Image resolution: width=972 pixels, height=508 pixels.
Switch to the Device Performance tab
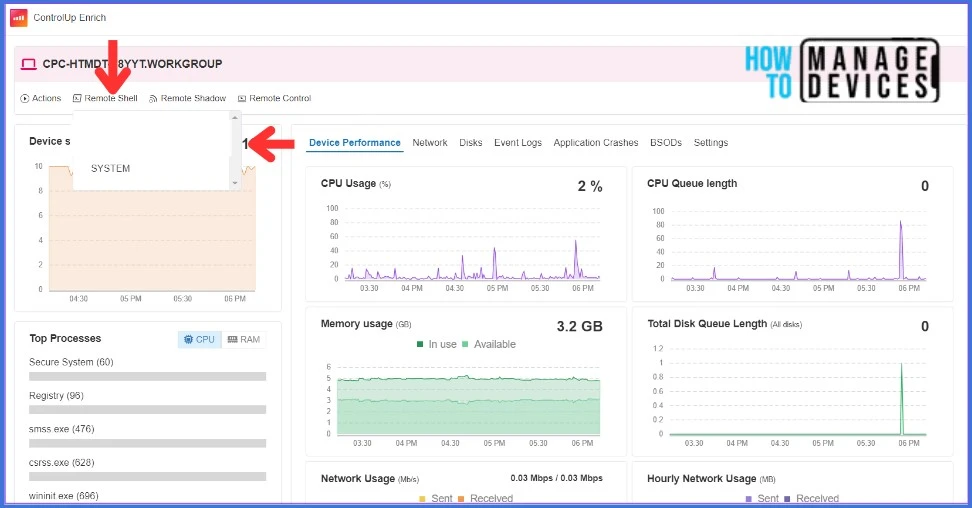coord(355,143)
